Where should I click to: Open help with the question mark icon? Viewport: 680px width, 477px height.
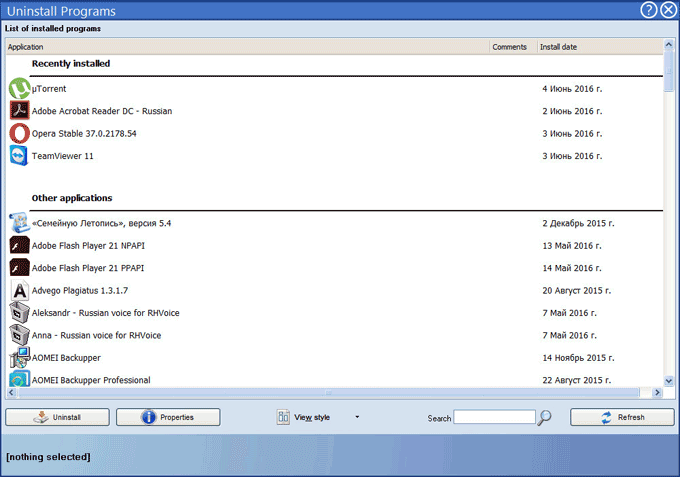(x=649, y=10)
